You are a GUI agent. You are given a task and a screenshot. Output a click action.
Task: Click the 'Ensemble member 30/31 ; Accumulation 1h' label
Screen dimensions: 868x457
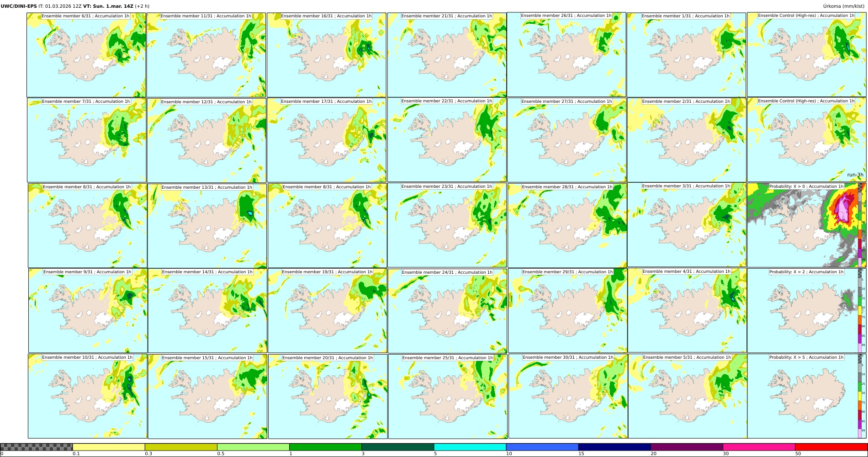tap(568, 357)
